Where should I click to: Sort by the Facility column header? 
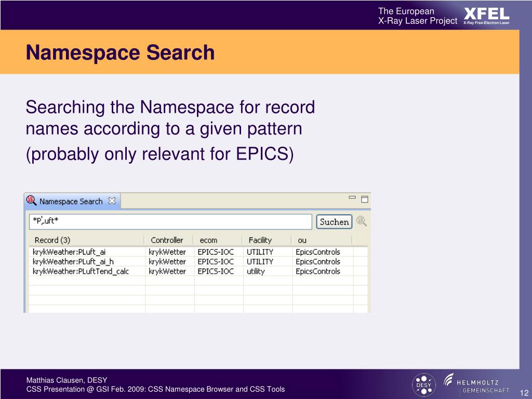[267, 240]
